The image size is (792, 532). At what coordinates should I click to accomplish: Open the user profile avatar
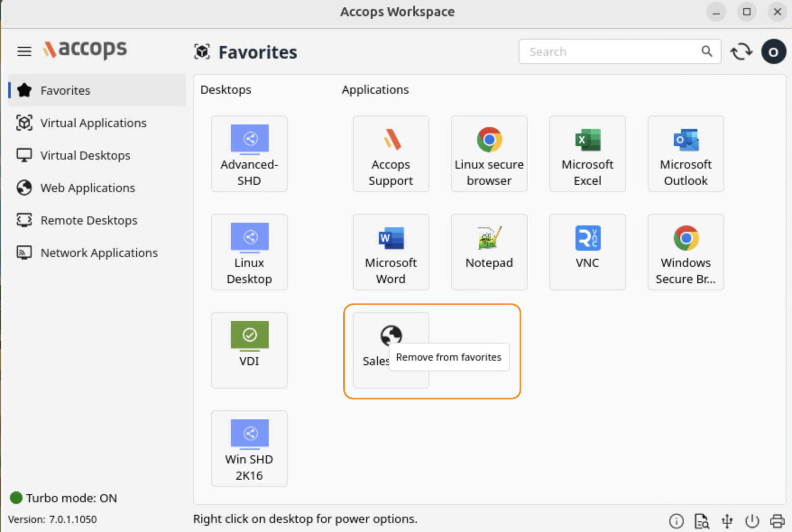(774, 52)
